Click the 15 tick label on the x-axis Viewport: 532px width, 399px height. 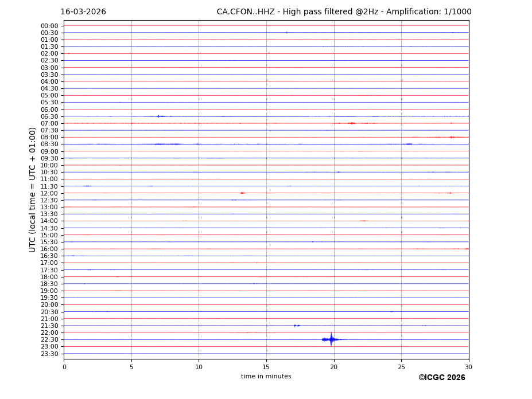266,367
